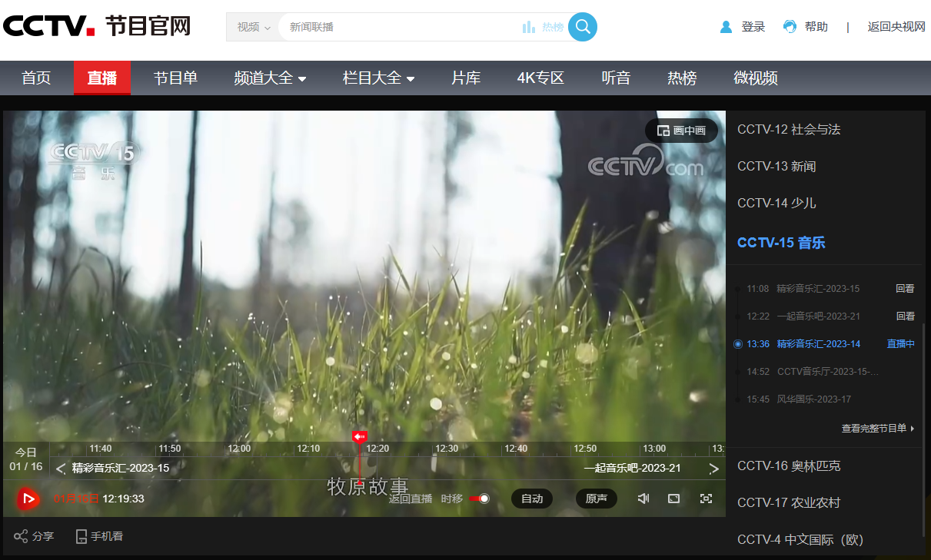Click the blue search magnifier button
Viewport: 931px width, 560px height.
pyautogui.click(x=583, y=27)
